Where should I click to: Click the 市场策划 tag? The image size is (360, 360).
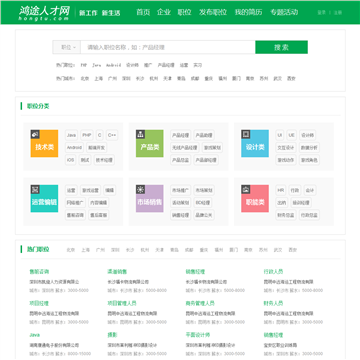(x=204, y=190)
